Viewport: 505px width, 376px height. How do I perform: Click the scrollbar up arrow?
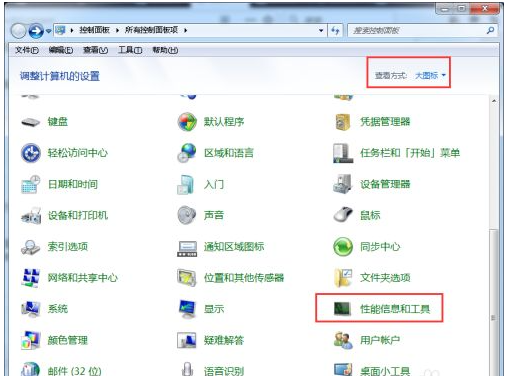(x=494, y=101)
